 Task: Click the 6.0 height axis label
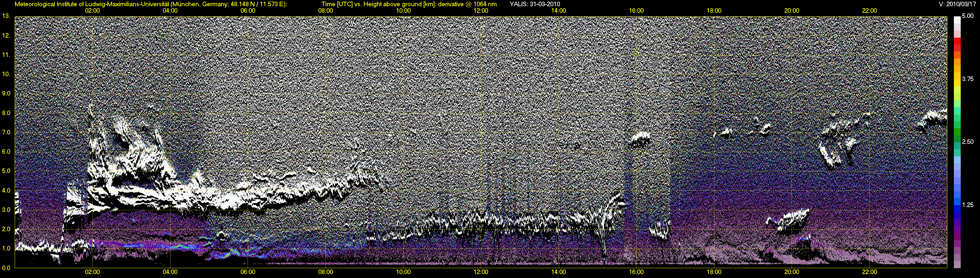click(6, 151)
